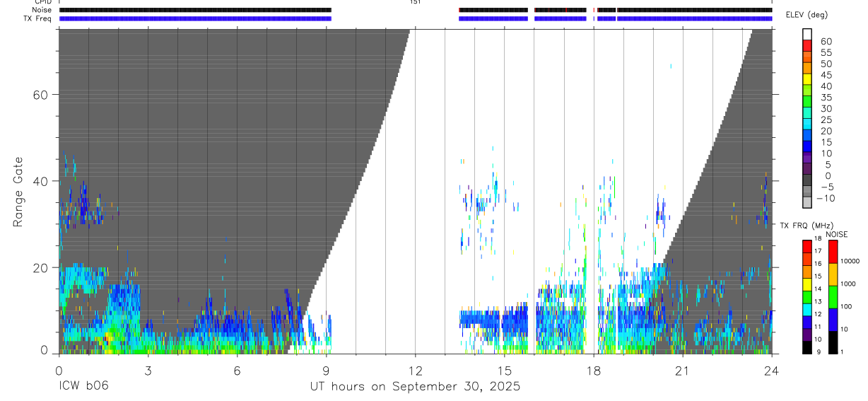
Task: Click the yellow segment of ELEV color bar
Action: (x=807, y=80)
